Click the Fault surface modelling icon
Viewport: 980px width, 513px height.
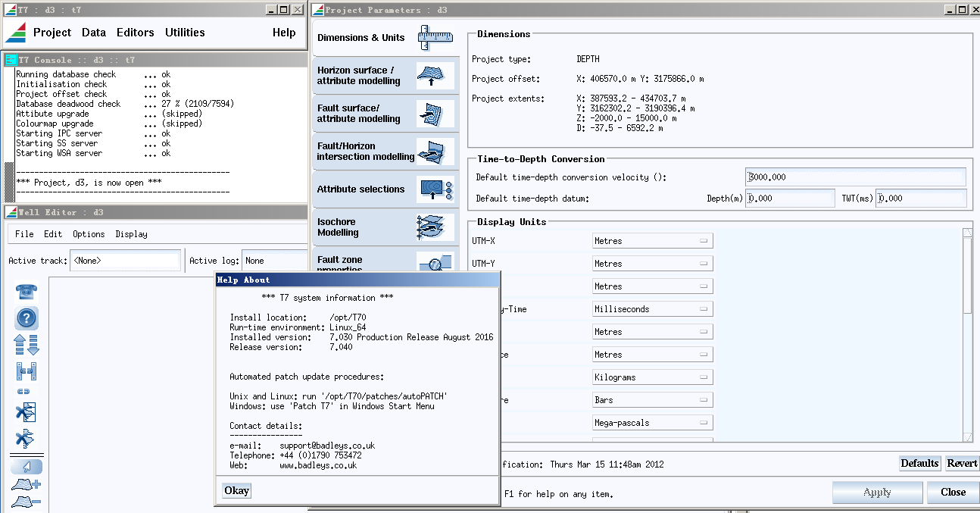point(435,113)
